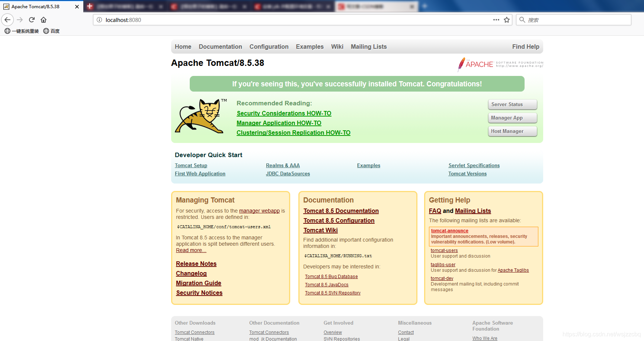
Task: Bookmark this page via the star icon
Action: [506, 20]
